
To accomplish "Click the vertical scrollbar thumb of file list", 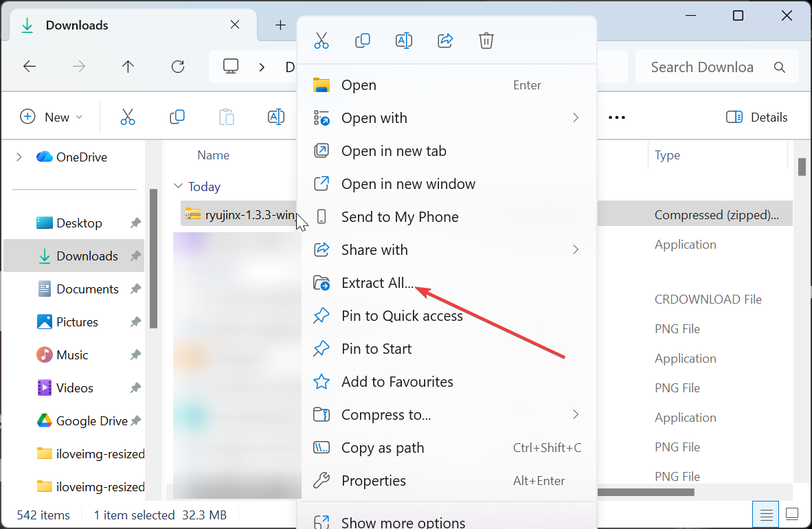I will pyautogui.click(x=802, y=167).
